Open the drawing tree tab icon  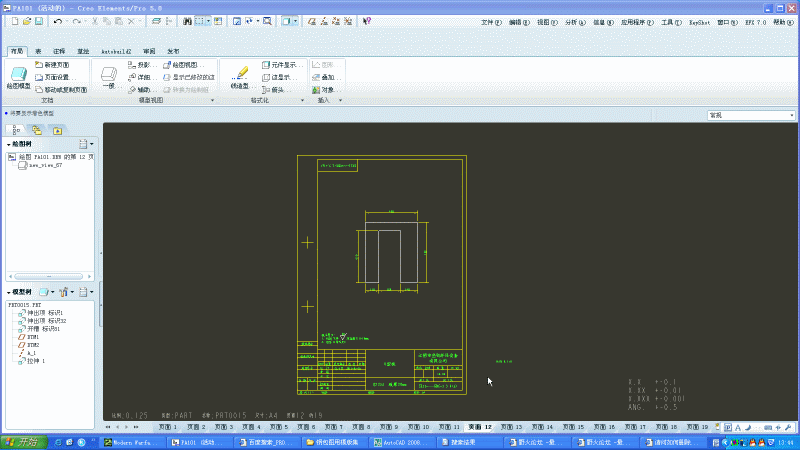pos(16,131)
